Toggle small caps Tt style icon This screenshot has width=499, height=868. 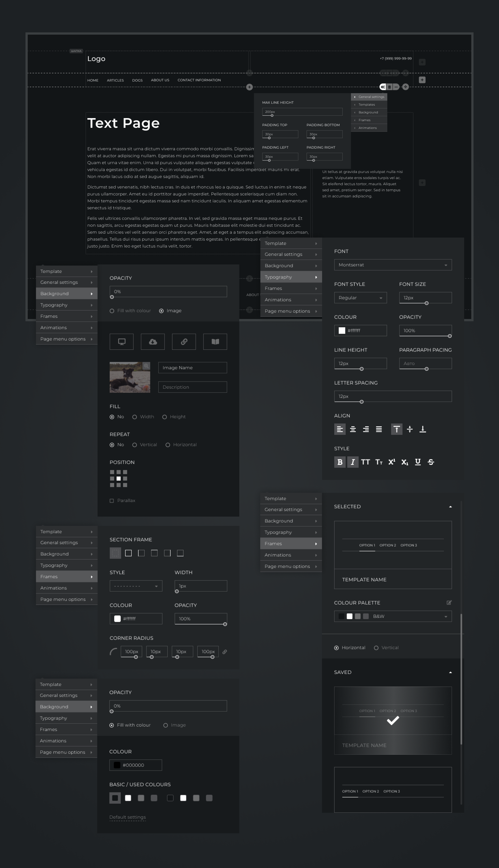click(379, 462)
